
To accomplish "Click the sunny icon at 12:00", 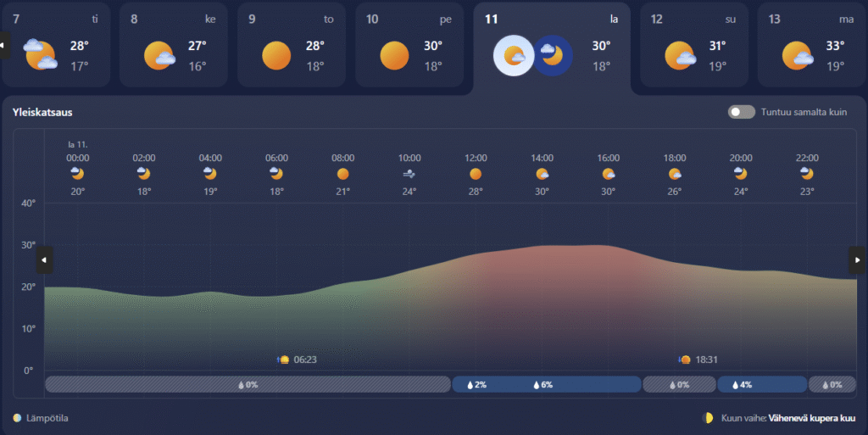I will click(x=476, y=174).
